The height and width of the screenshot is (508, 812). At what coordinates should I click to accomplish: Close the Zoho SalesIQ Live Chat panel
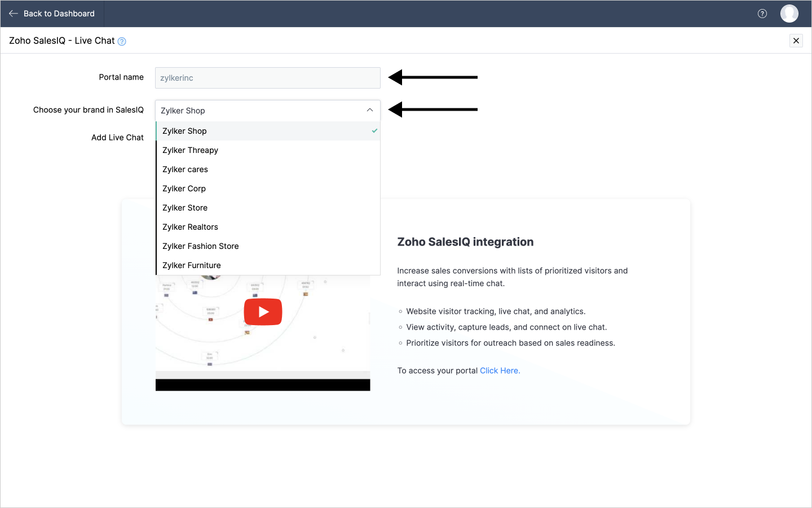click(x=796, y=41)
